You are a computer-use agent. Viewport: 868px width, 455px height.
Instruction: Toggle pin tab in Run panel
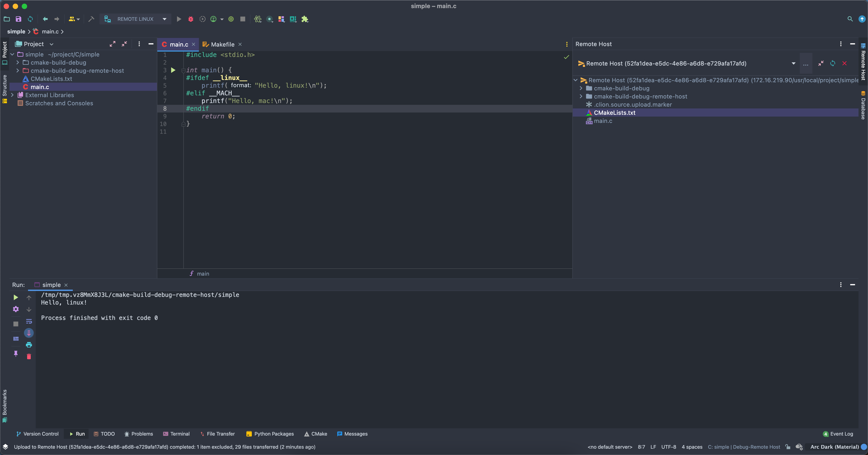click(x=16, y=353)
